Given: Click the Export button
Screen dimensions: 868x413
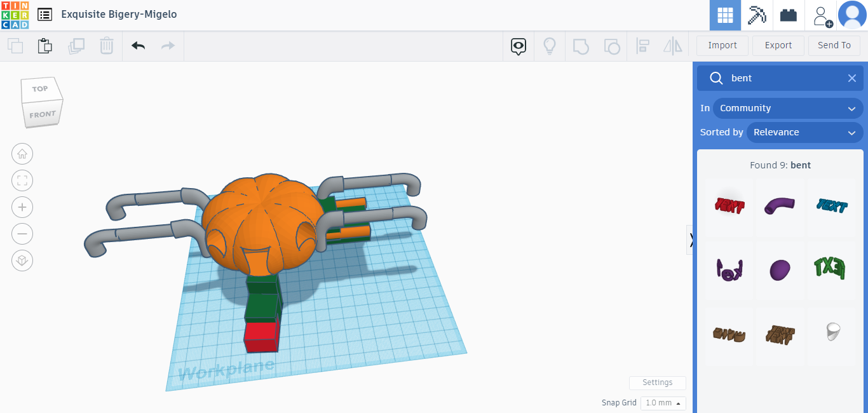Looking at the screenshot, I should (x=778, y=46).
